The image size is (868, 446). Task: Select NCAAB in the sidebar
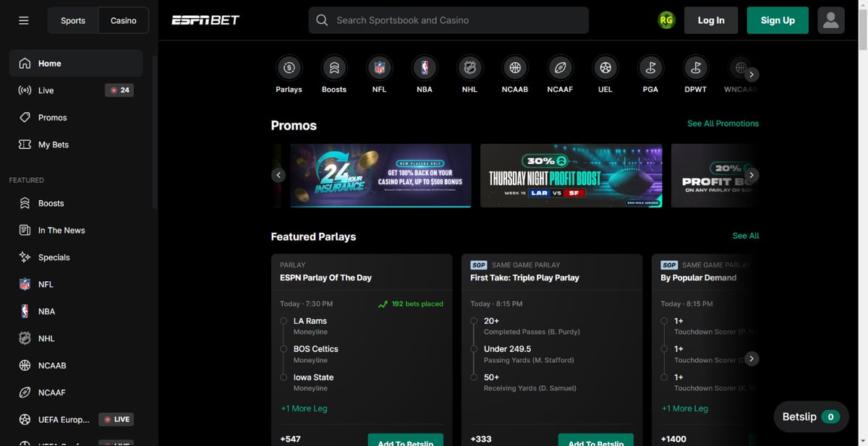click(x=76, y=365)
